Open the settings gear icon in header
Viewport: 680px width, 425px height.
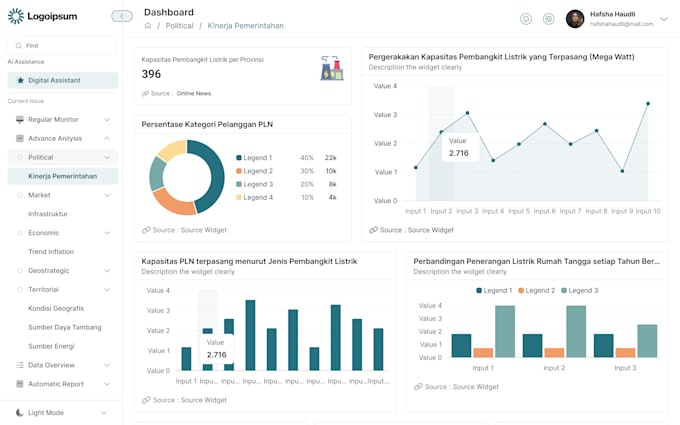click(549, 19)
